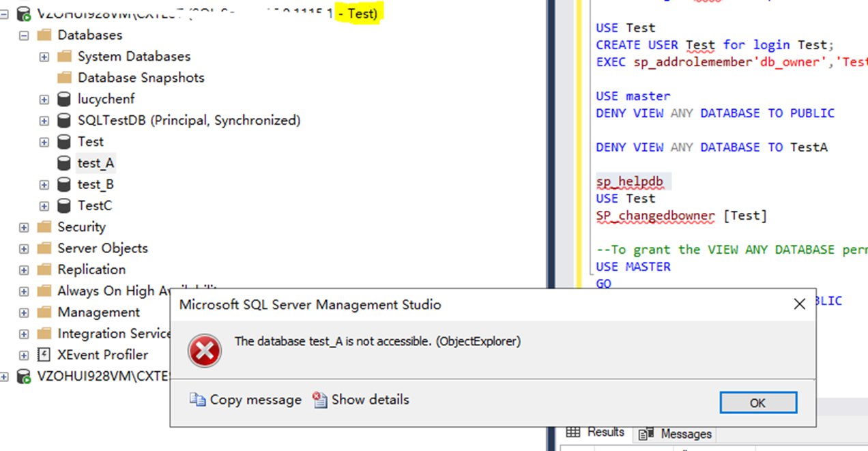Expand the Always On High Availability node
This screenshot has height=451, width=868.
point(24,291)
